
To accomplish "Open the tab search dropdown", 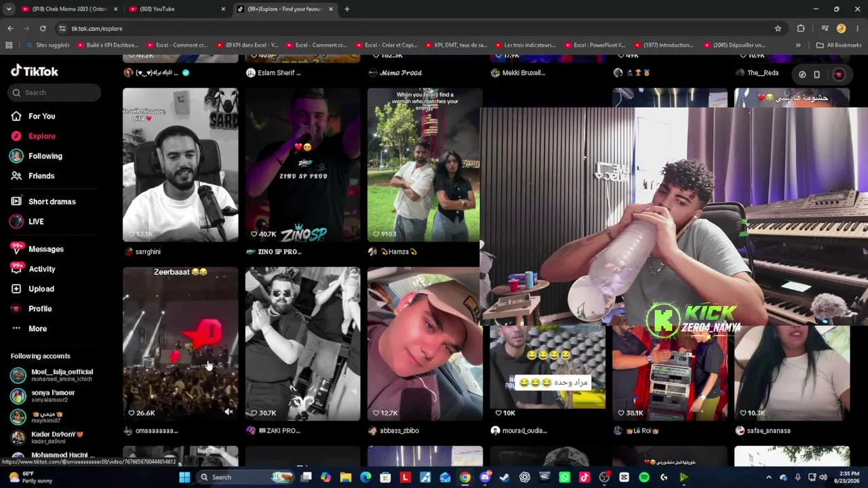I will [x=9, y=9].
